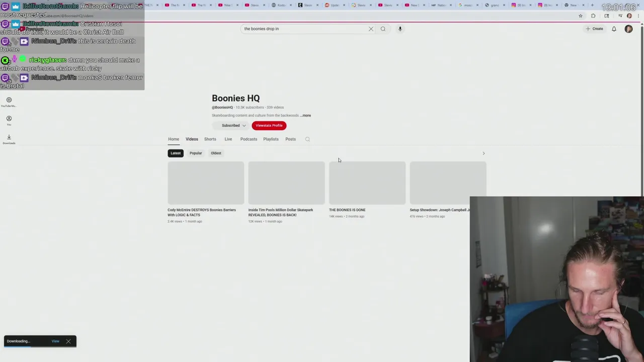Switch to the Home channel tab
This screenshot has height=362, width=644.
(174, 139)
